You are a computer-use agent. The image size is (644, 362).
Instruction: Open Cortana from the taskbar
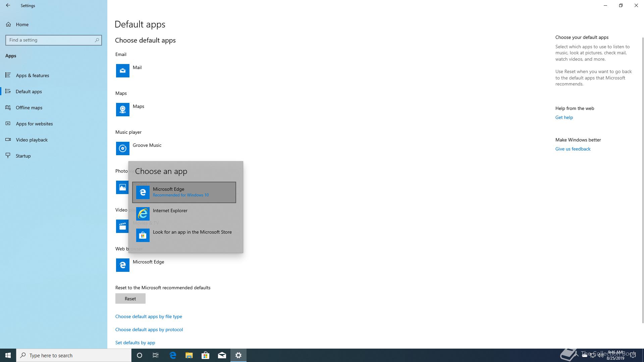[140, 355]
